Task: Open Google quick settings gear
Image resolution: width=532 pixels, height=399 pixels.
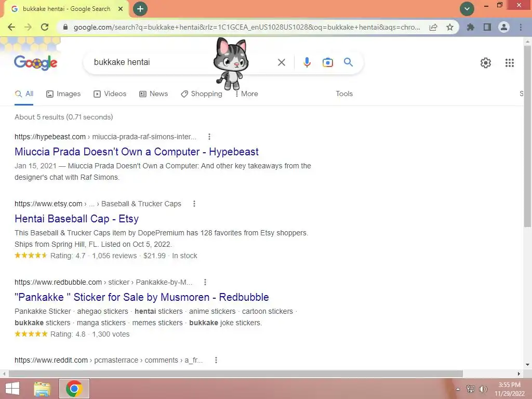Action: coord(486,63)
